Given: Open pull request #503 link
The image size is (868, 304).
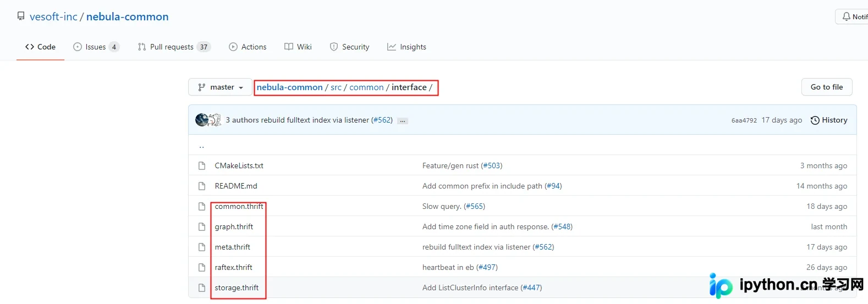Looking at the screenshot, I should point(492,165).
